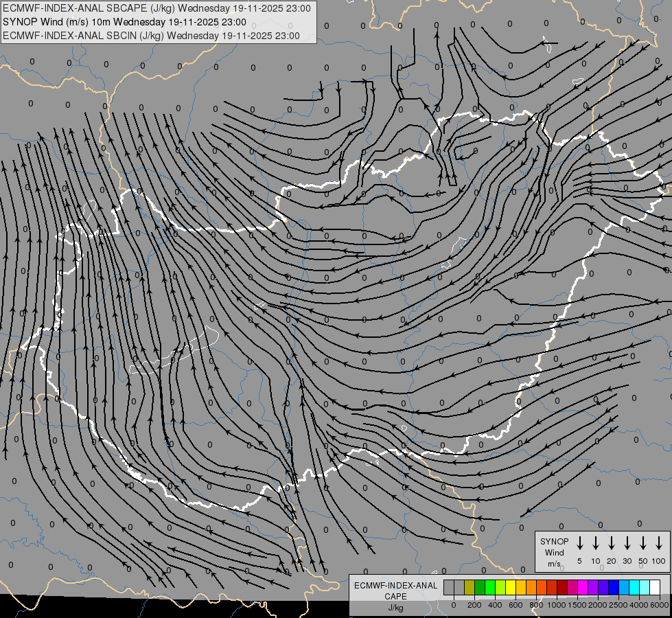Click the 50 m/s wind arrow in legend

pyautogui.click(x=643, y=543)
